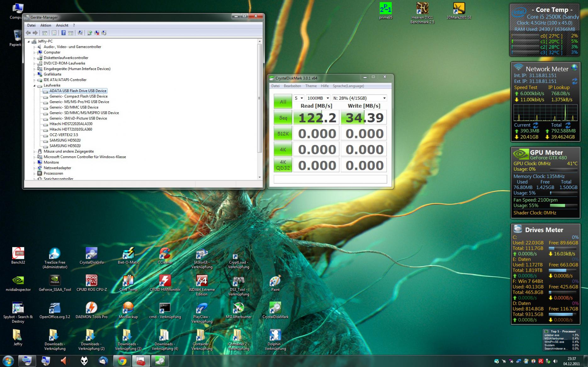This screenshot has height=367, width=588.
Task: Click the Back arrow in Geräte-Manager toolbar
Action: tap(28, 33)
